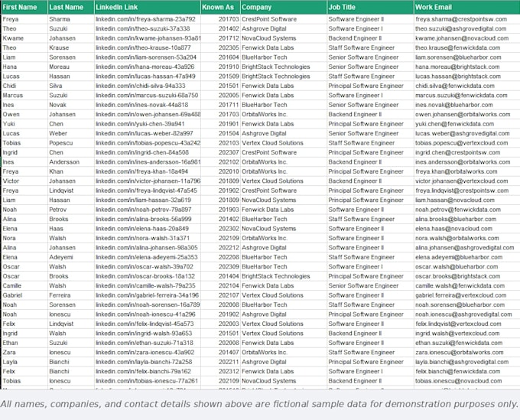Click last name Petrov cell
The height and width of the screenshot is (420, 520).
[71, 210]
